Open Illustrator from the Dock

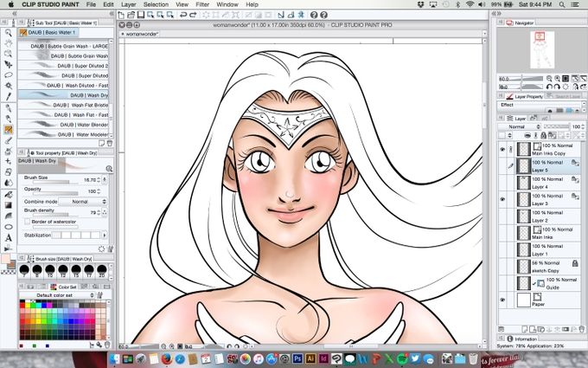click(310, 358)
